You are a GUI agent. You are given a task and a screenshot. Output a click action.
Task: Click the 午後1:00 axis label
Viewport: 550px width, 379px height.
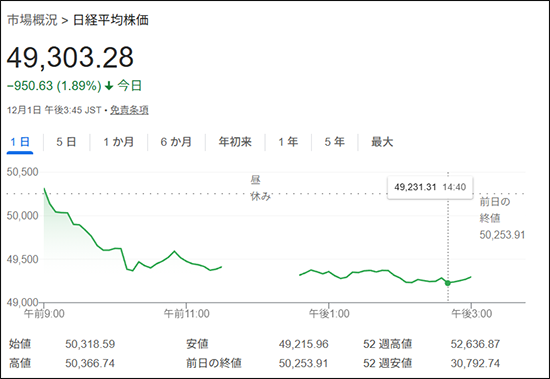point(329,313)
